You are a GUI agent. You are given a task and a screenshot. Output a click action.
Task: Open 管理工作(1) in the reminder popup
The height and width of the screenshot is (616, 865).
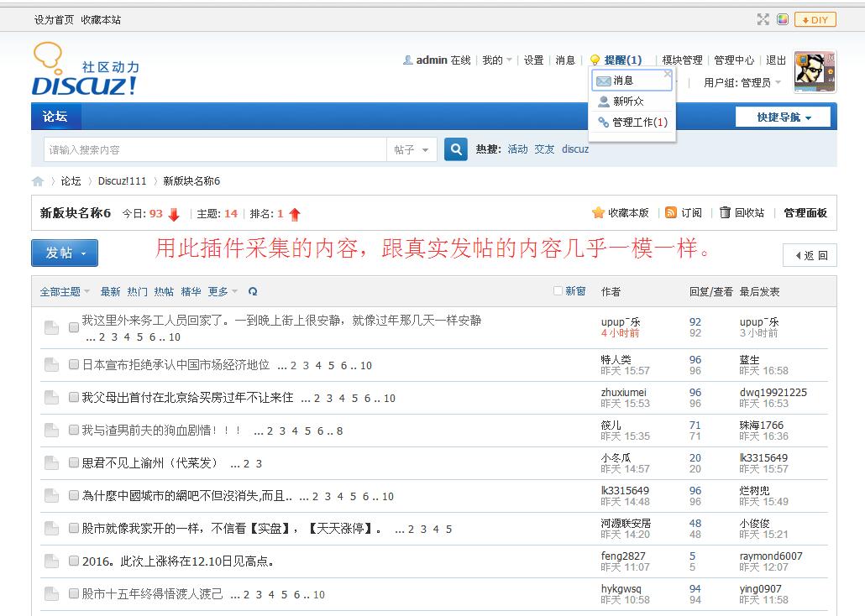click(632, 123)
